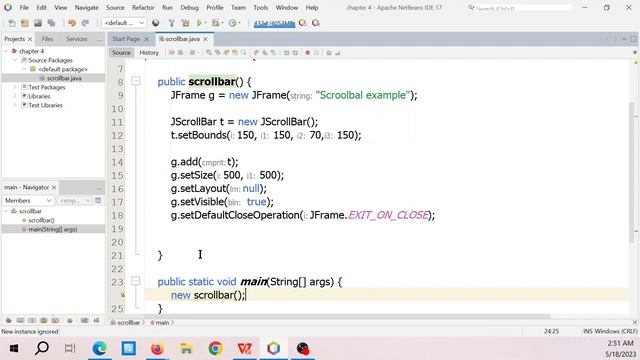The height and width of the screenshot is (360, 640).
Task: Click Clean and Build Project icon
Action: 185,23
